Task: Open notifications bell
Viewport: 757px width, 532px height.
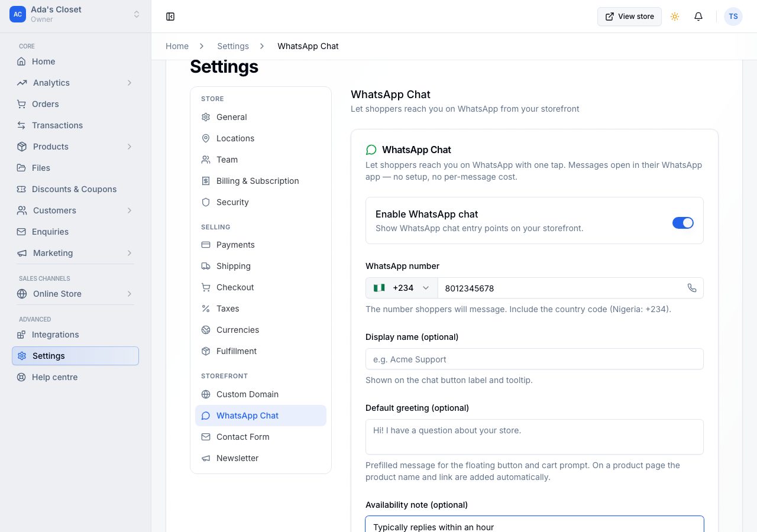Action: [x=698, y=17]
